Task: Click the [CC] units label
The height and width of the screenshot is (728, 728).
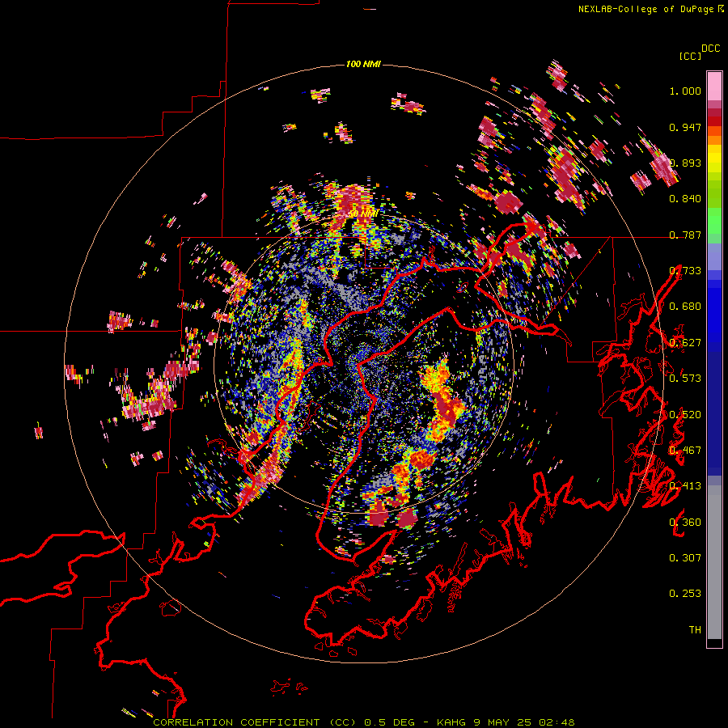Action: (x=691, y=56)
